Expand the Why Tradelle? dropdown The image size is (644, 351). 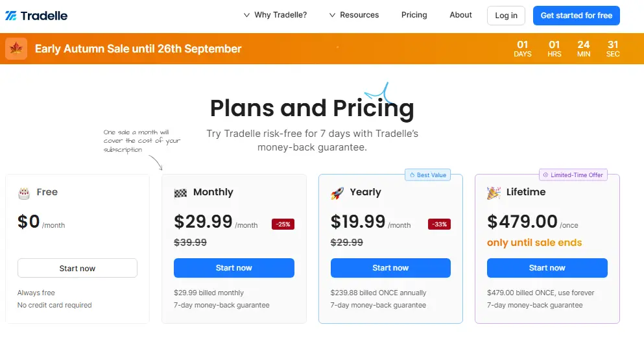click(x=275, y=15)
